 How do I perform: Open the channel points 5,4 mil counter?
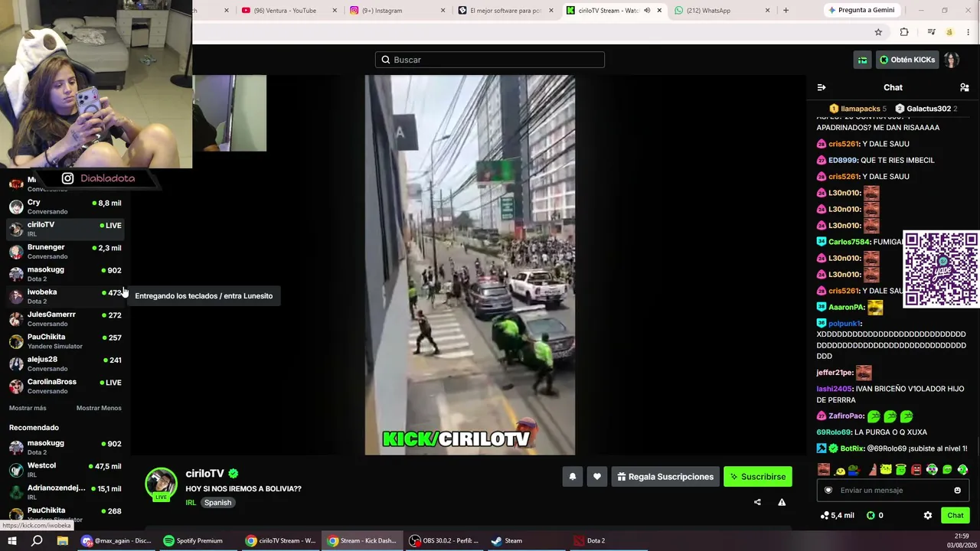[x=837, y=515]
